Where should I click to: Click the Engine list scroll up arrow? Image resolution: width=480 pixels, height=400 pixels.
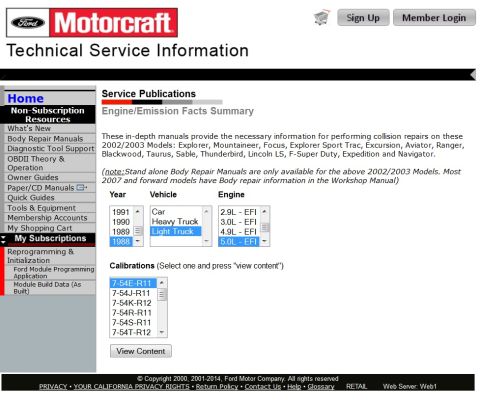click(x=265, y=211)
